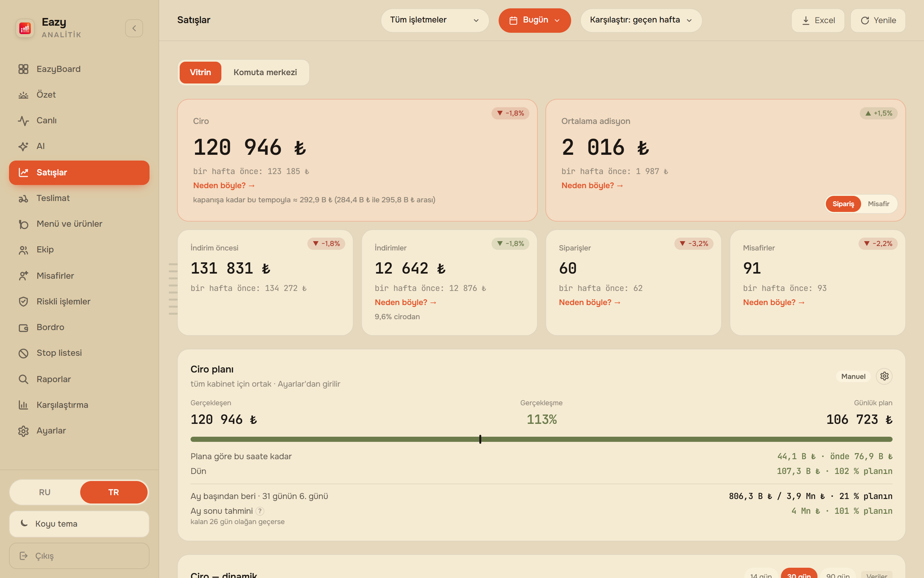Open Neden böyle? in Siparişler card
This screenshot has height=578, width=924.
tap(589, 302)
